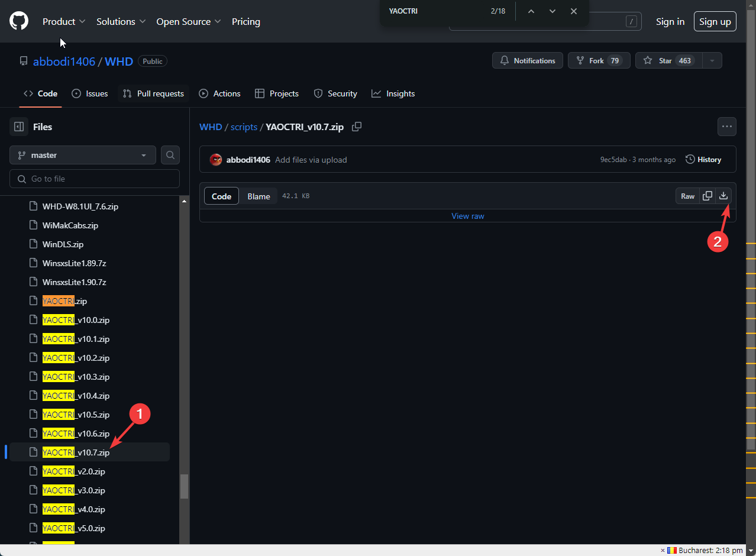Click commit hash 9ec5dab
The height and width of the screenshot is (556, 756).
pyautogui.click(x=613, y=160)
